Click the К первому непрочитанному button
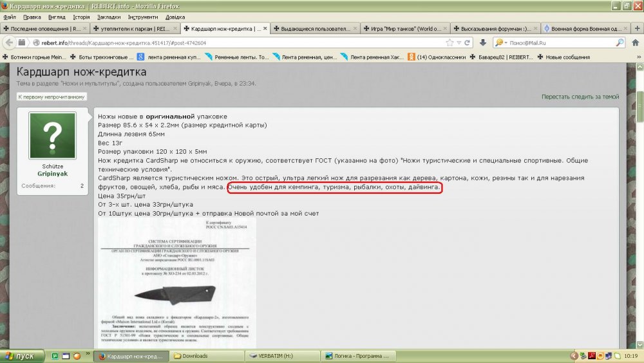644x363 pixels. (52, 97)
